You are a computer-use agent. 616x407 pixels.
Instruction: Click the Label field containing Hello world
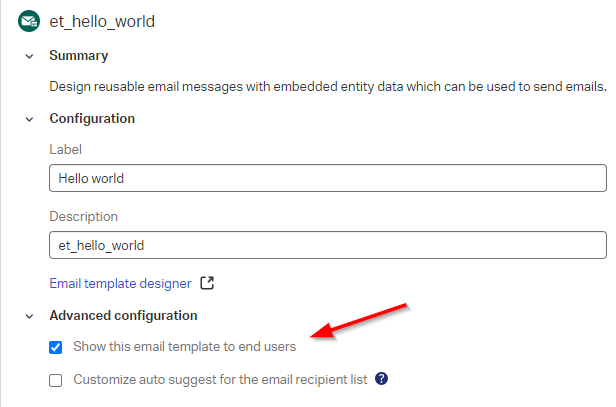pos(327,178)
